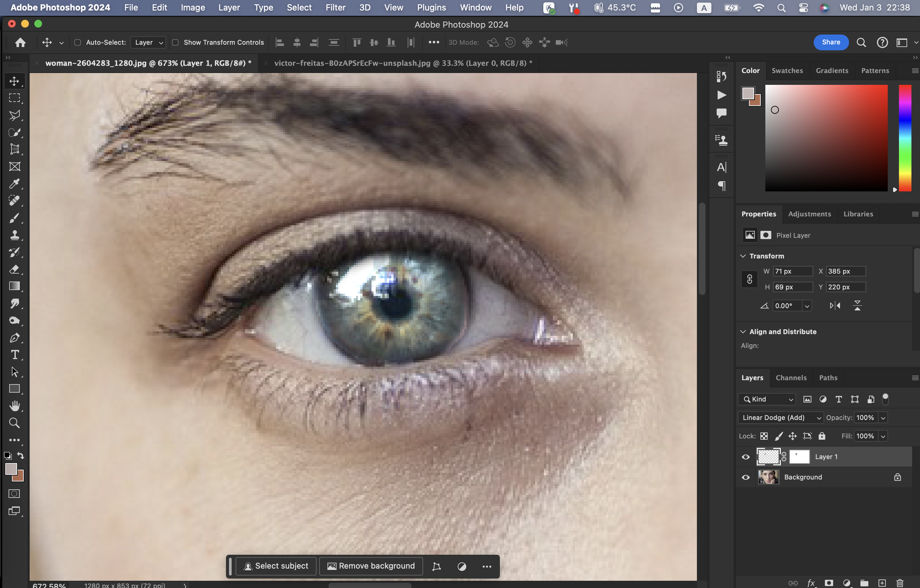Select the Eyedropper tool
Screen dimensions: 920x588
click(x=14, y=184)
